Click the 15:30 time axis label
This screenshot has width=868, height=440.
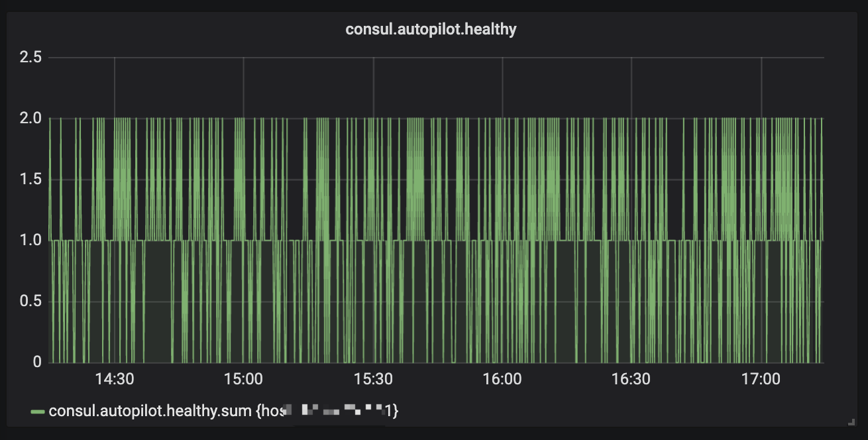(373, 380)
